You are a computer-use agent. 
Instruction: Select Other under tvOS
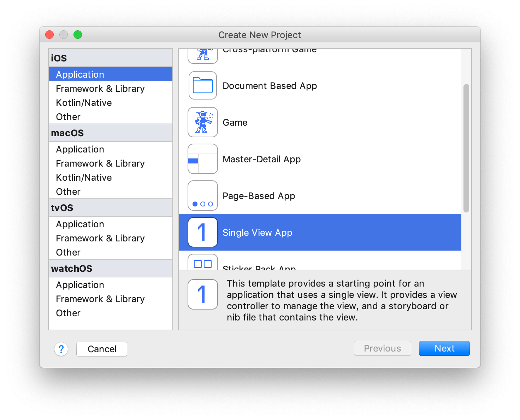point(111,252)
